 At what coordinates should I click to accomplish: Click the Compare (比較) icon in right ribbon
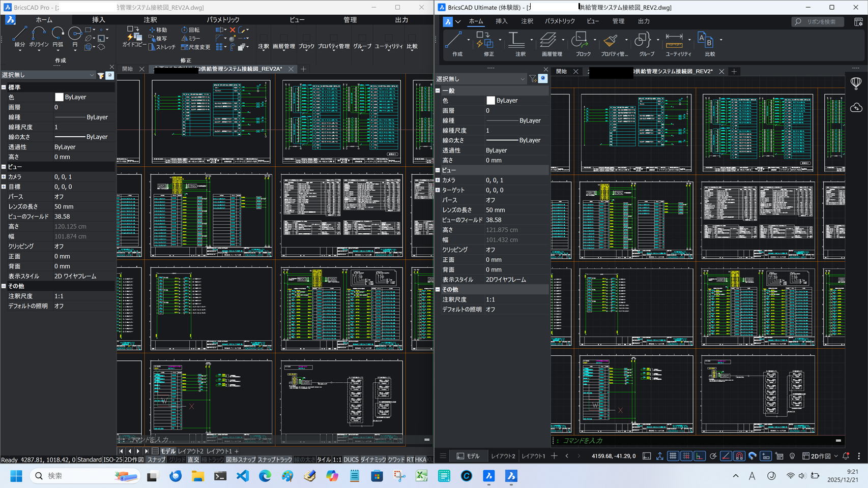[706, 41]
